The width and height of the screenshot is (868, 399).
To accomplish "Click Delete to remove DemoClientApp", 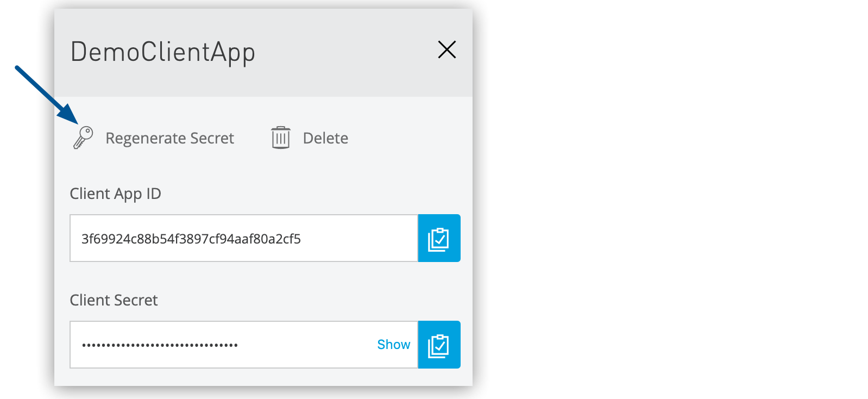I will 325,138.
